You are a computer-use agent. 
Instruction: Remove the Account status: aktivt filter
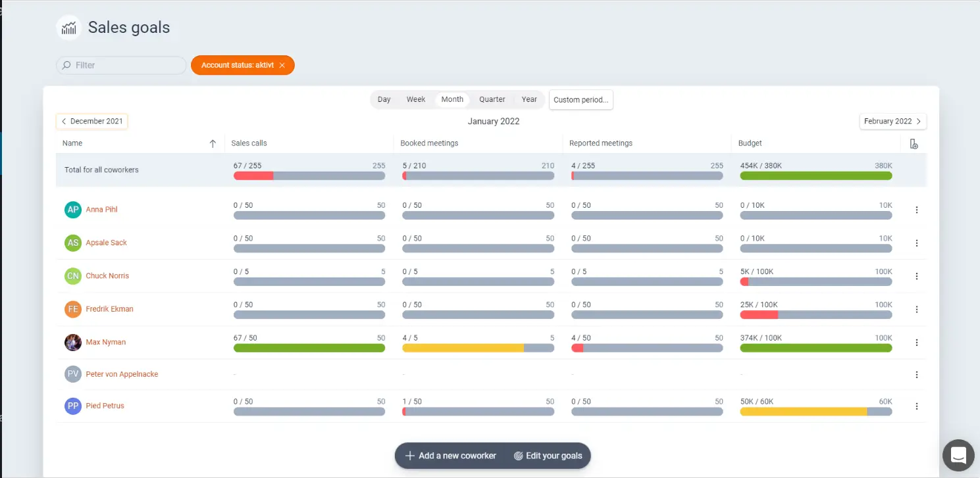[282, 65]
